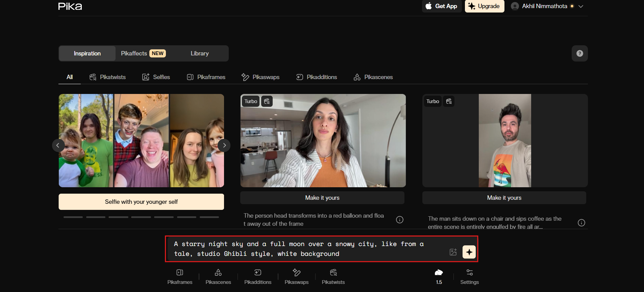Screen dimensions: 644x292
Task: Click the user avatar icon
Action: point(515,6)
